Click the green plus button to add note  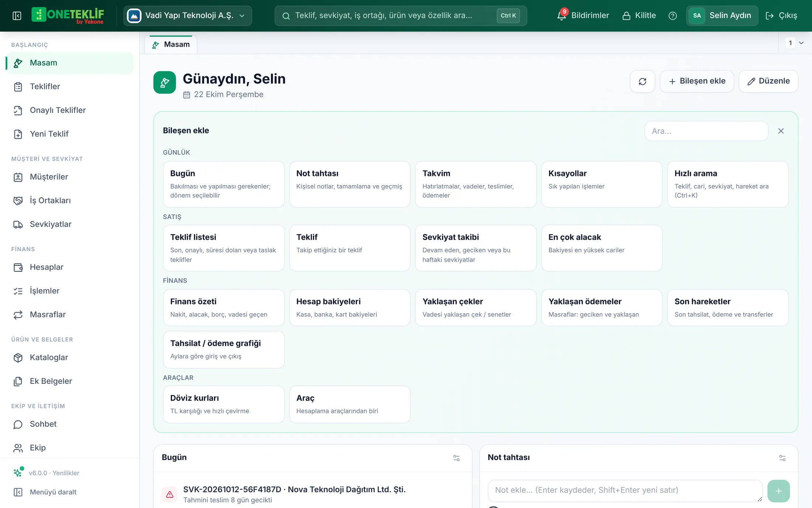click(x=778, y=491)
